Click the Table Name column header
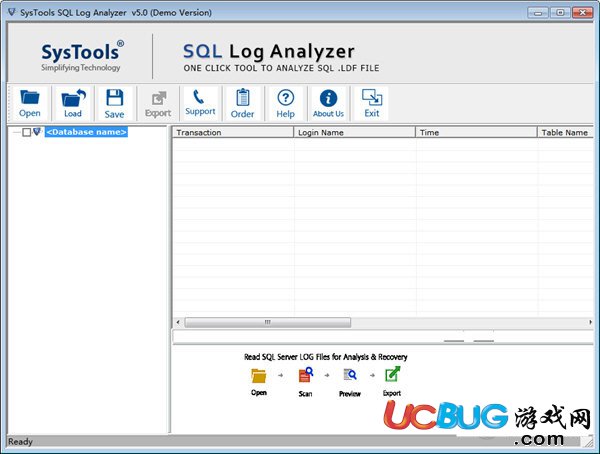The height and width of the screenshot is (454, 600). [x=565, y=132]
